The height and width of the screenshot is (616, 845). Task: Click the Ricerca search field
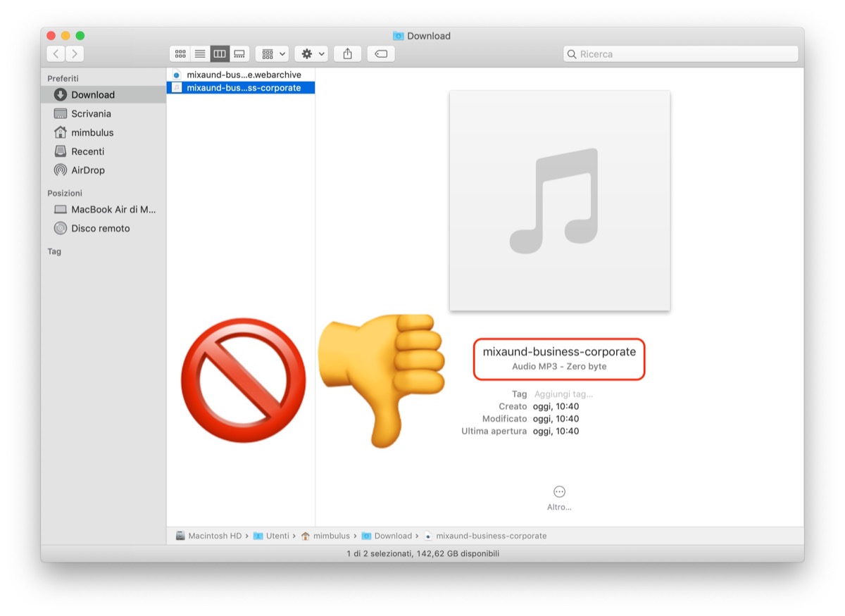[x=681, y=54]
